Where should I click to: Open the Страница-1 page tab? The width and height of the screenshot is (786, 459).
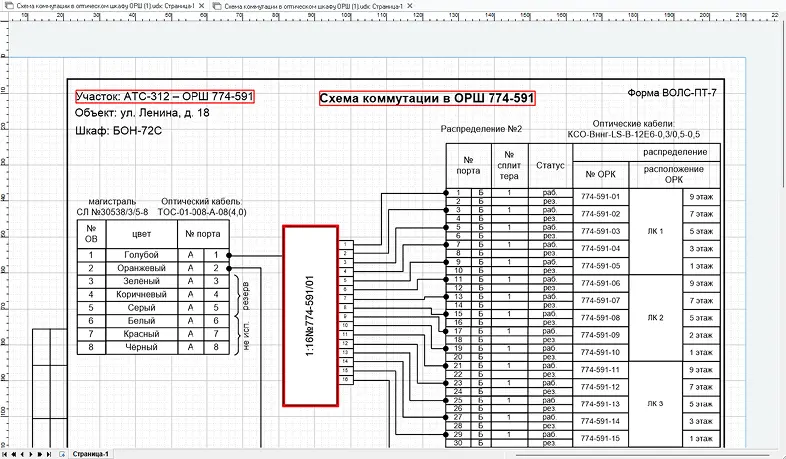[x=90, y=453]
